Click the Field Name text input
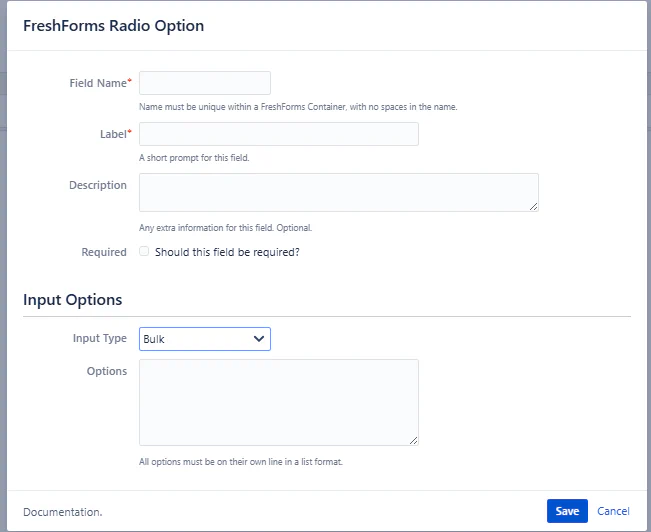651x532 pixels. (205, 83)
